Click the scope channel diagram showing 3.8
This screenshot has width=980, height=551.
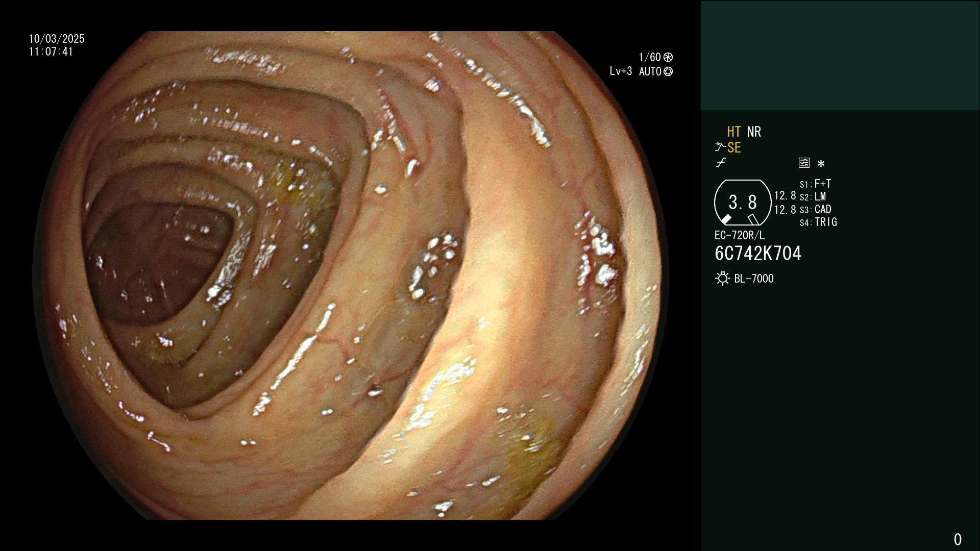pyautogui.click(x=743, y=203)
